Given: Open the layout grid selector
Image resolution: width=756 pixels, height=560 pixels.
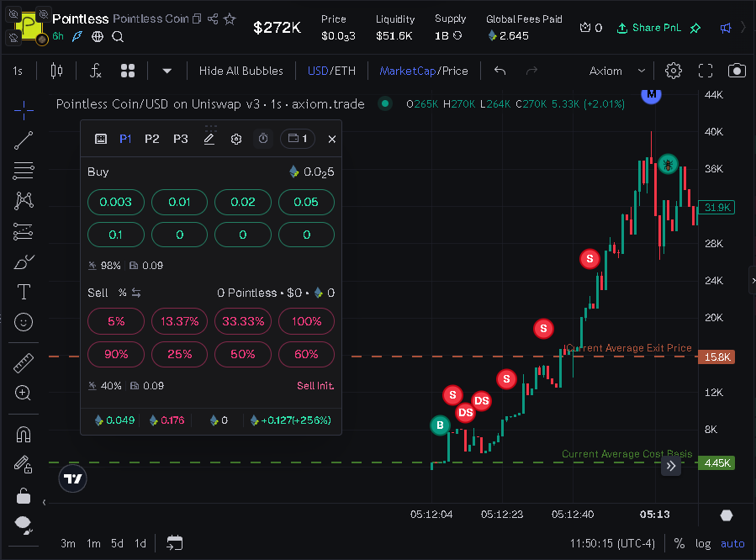Looking at the screenshot, I should click(128, 71).
